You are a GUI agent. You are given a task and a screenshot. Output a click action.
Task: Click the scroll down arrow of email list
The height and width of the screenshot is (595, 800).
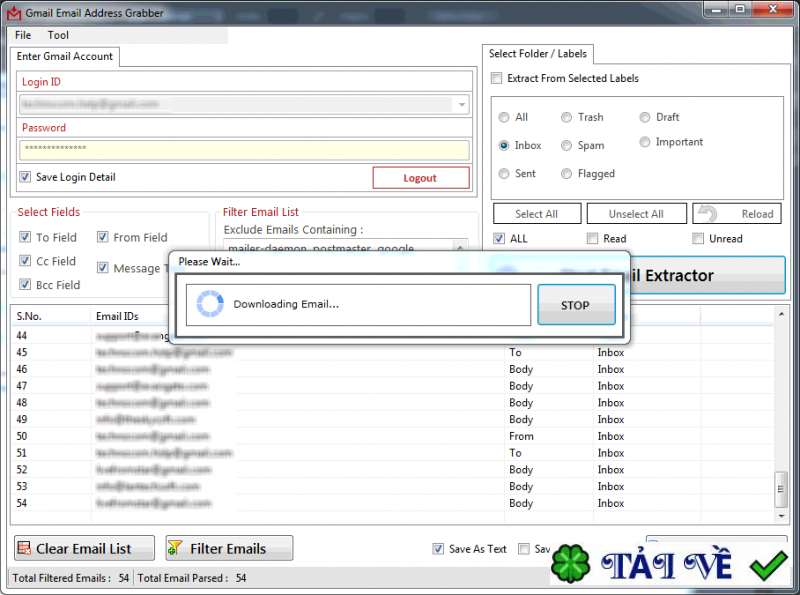781,516
